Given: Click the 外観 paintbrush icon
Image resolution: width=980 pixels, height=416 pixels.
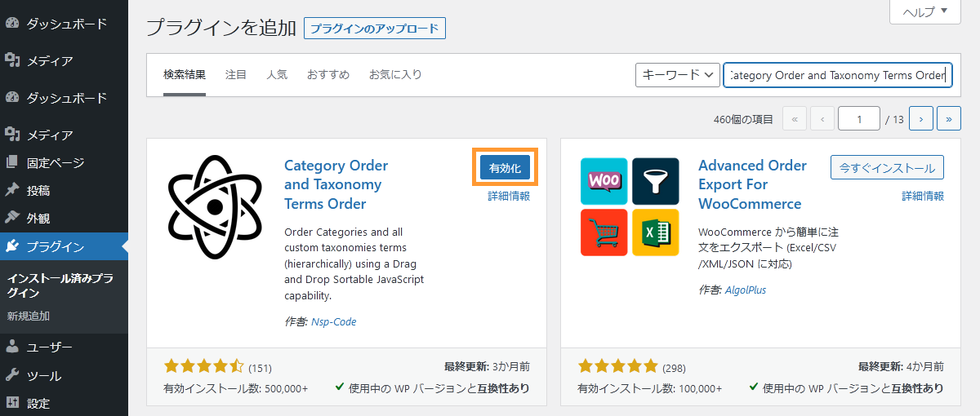Looking at the screenshot, I should click(12, 218).
